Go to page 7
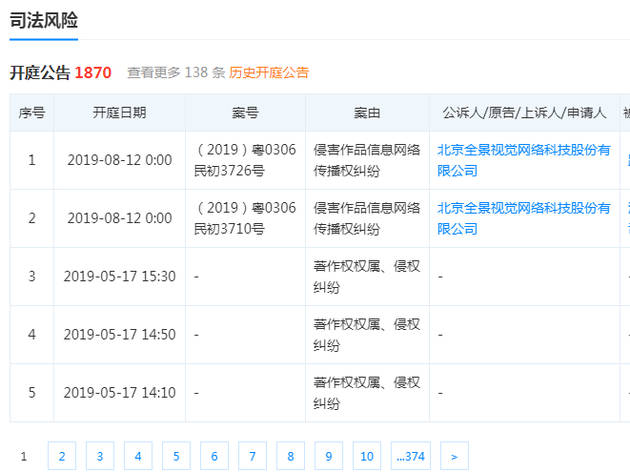 (252, 456)
